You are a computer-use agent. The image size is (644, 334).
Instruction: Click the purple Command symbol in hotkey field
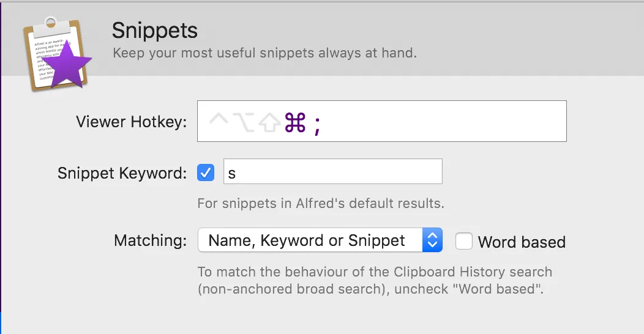coord(294,123)
